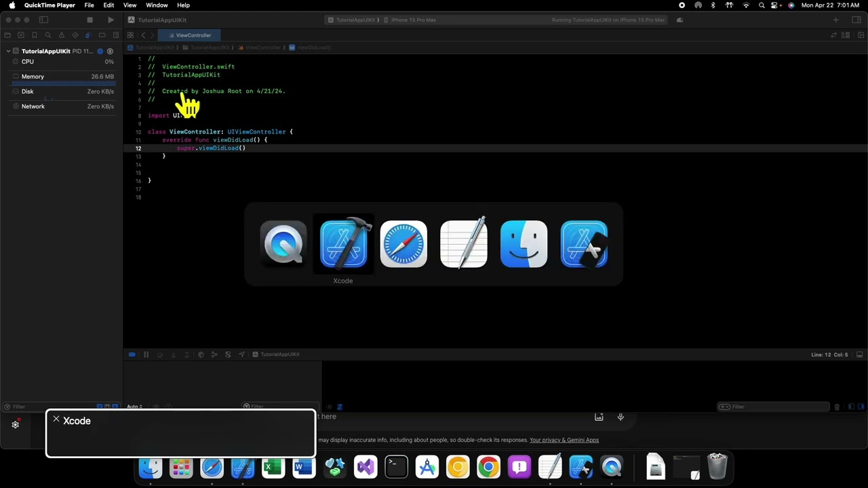Viewport: 868px width, 488px height.
Task: Select Simulator in the app switcher
Action: (x=584, y=244)
